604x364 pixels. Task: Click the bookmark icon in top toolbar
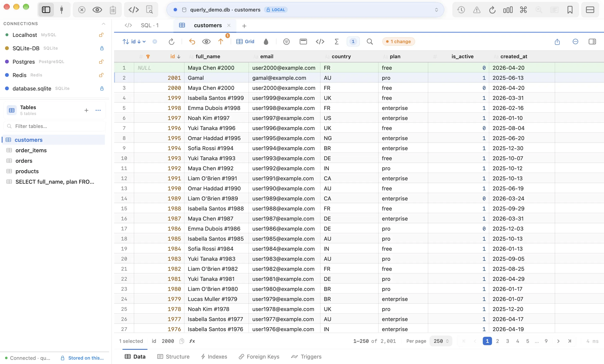(570, 10)
